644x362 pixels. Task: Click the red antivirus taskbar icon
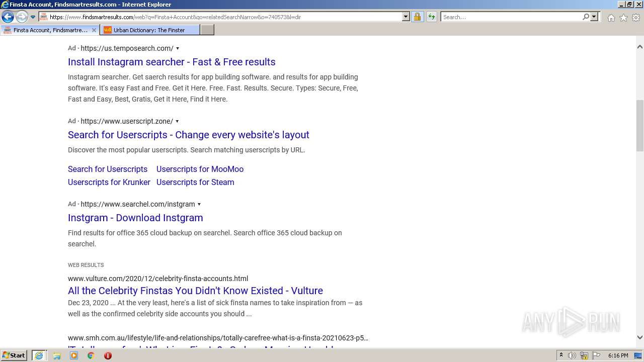point(108,355)
